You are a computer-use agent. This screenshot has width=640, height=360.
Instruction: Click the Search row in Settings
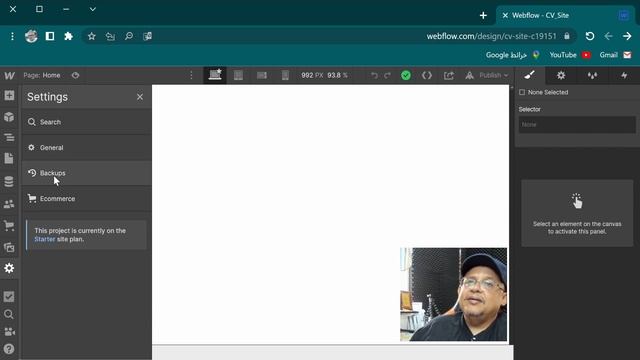pos(87,122)
